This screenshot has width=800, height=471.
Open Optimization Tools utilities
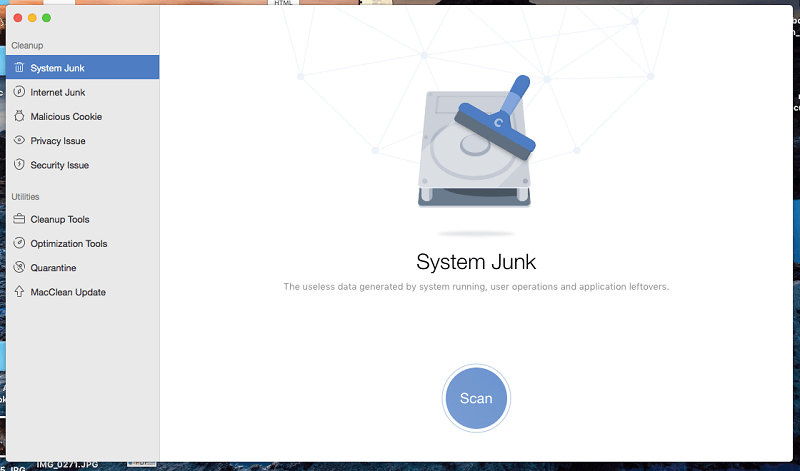point(83,243)
